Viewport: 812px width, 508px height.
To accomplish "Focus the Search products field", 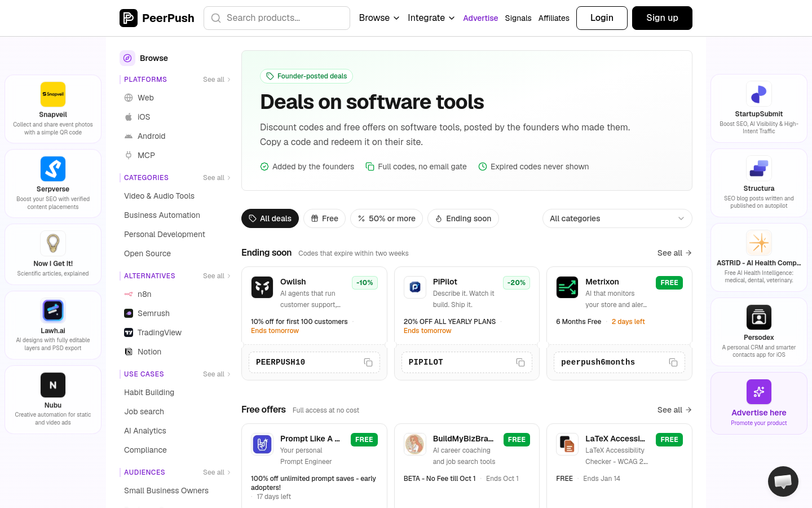I will [x=277, y=18].
